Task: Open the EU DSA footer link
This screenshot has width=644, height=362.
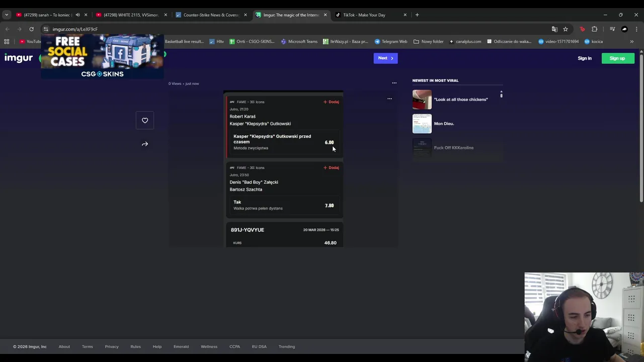Action: [259, 346]
